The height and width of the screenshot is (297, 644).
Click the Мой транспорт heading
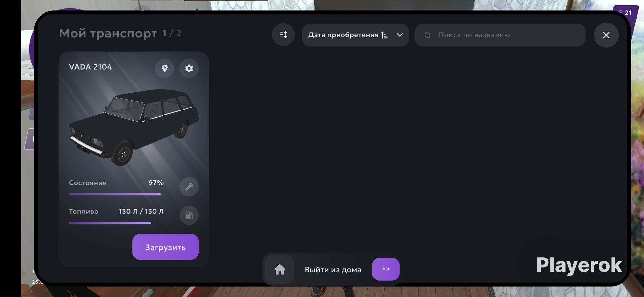[x=108, y=33]
